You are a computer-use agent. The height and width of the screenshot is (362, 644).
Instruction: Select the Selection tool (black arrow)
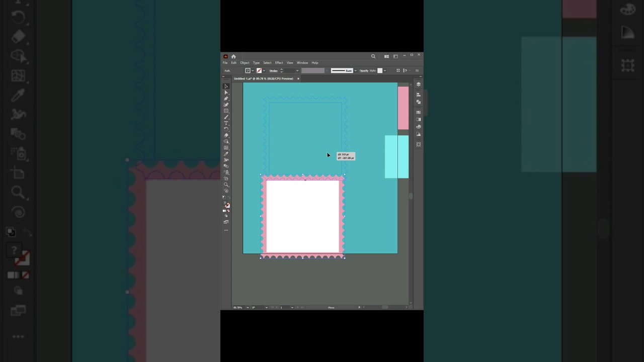pos(226,86)
